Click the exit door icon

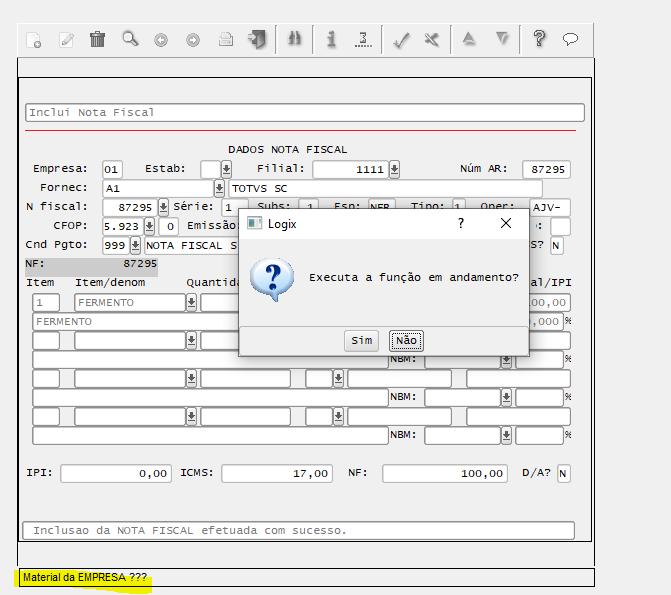257,39
